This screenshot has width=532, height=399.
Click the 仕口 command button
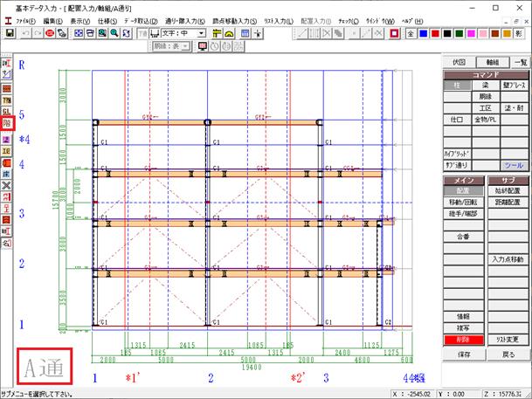[457, 120]
